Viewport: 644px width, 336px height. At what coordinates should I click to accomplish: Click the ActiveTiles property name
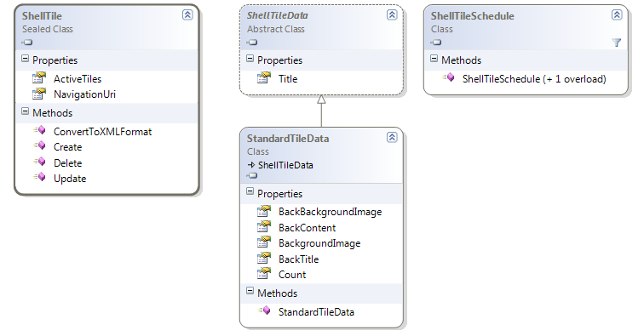point(78,79)
